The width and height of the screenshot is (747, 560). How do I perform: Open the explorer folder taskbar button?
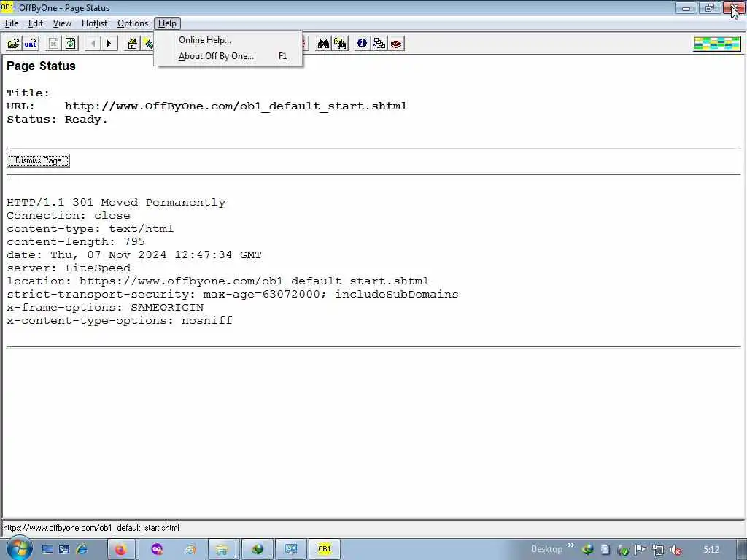tap(222, 549)
